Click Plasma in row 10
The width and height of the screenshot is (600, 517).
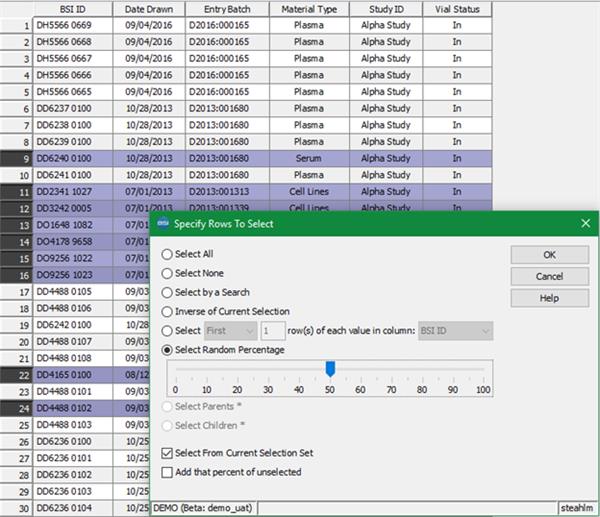[309, 175]
